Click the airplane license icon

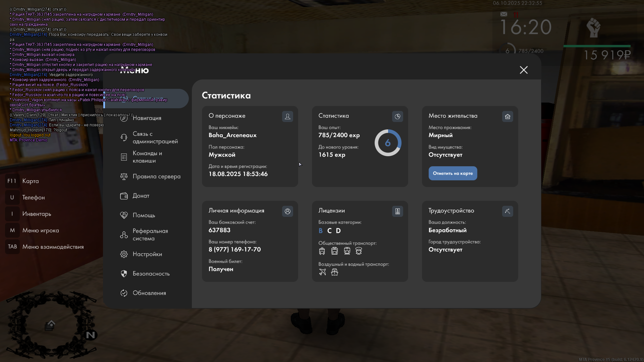tap(322, 272)
